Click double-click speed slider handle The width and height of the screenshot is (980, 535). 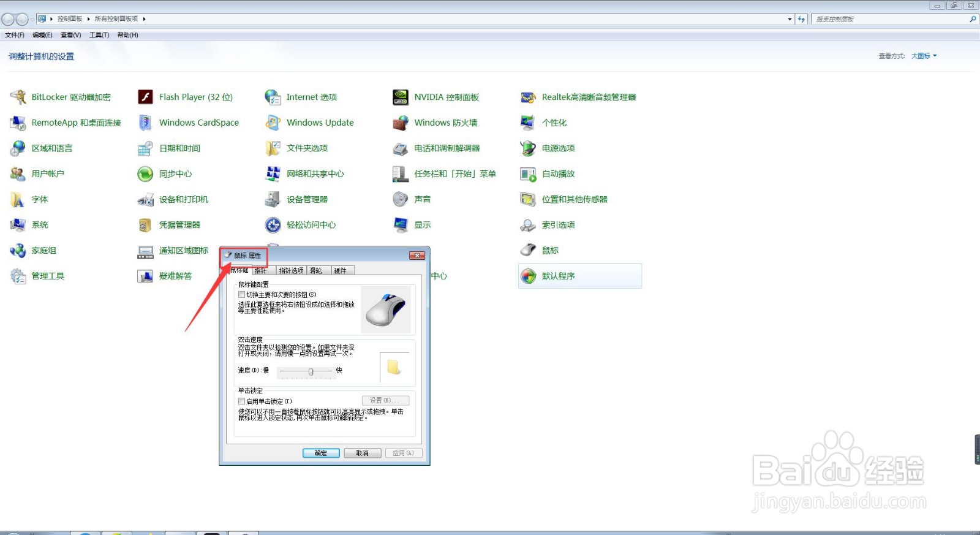pyautogui.click(x=311, y=372)
